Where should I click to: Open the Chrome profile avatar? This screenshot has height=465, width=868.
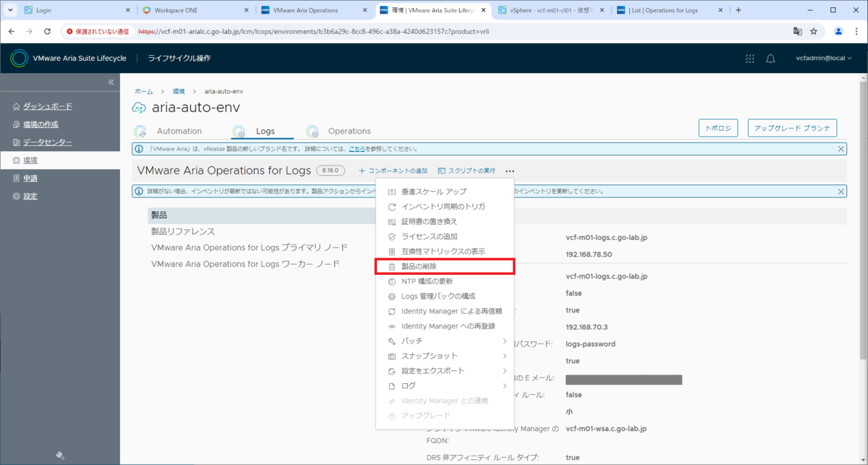(x=838, y=32)
